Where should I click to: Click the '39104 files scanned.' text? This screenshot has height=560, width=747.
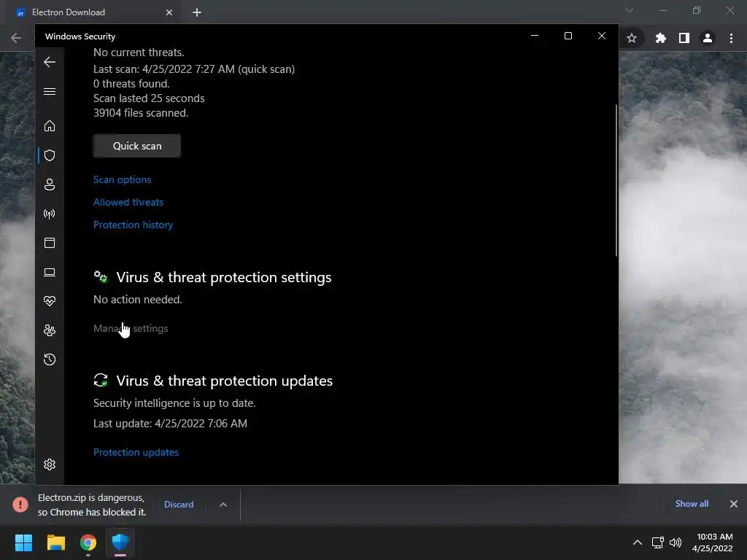click(x=141, y=113)
